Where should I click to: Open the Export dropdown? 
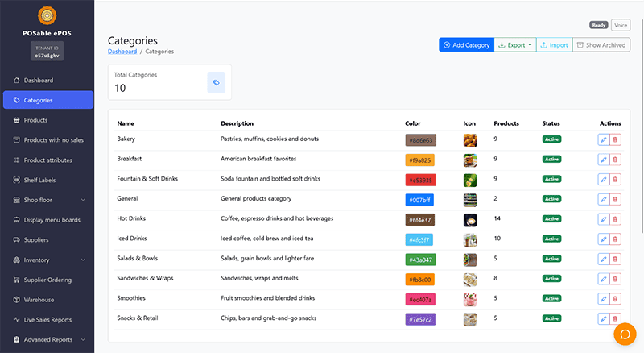pyautogui.click(x=515, y=45)
